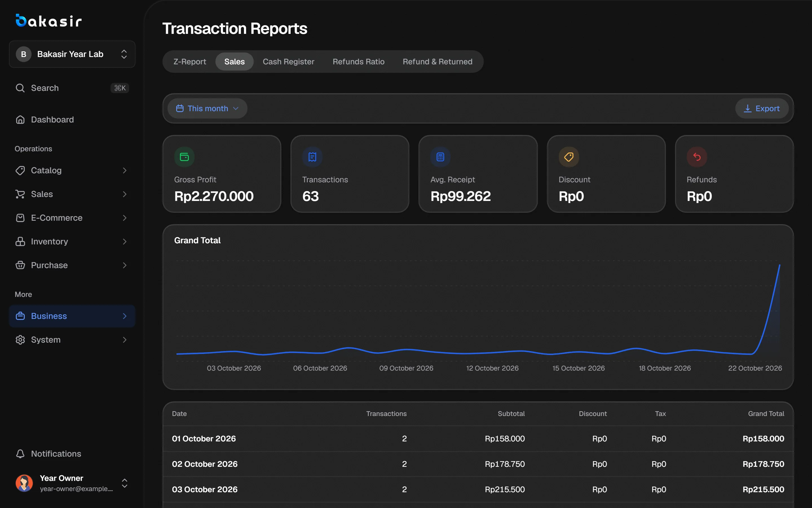Click the Notifications bell icon

coord(20,454)
